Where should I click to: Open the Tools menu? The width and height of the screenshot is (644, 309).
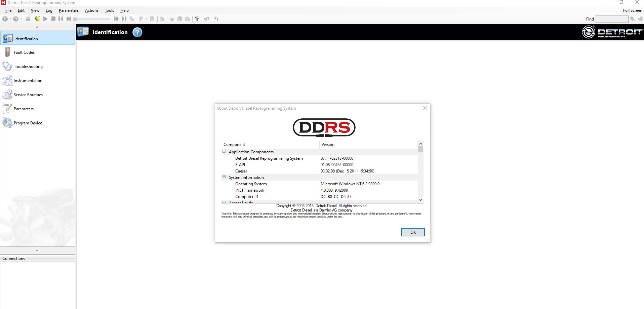pyautogui.click(x=109, y=10)
